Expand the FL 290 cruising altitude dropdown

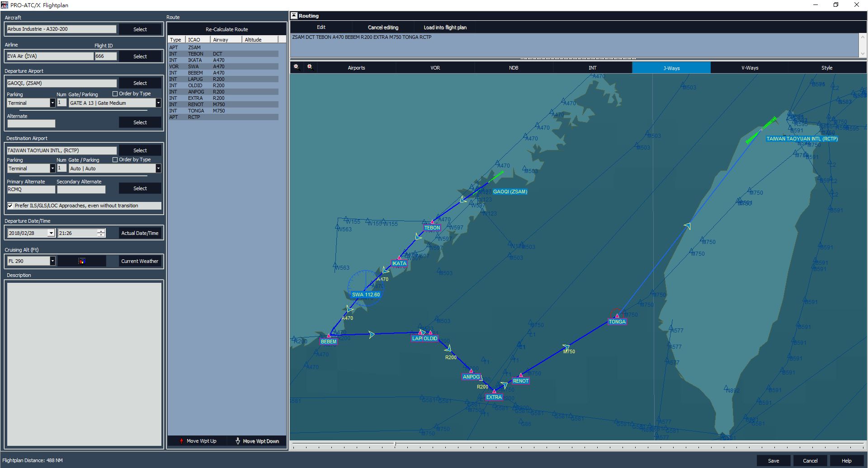point(52,261)
